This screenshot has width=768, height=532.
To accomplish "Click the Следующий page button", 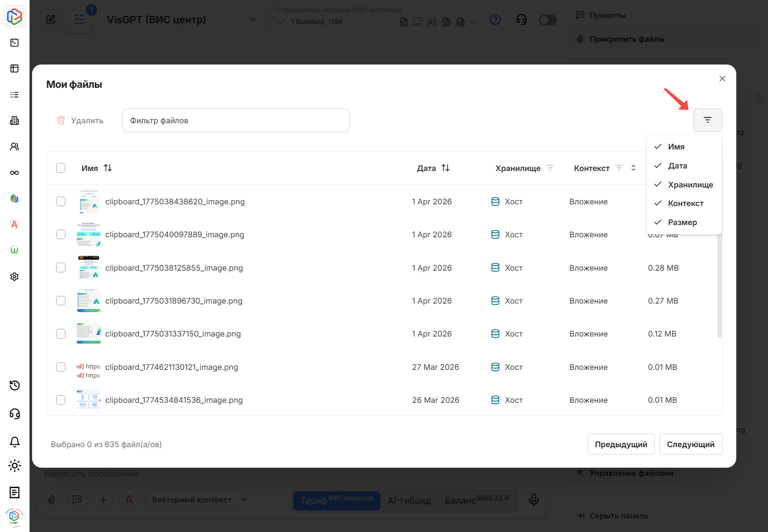I will click(690, 444).
